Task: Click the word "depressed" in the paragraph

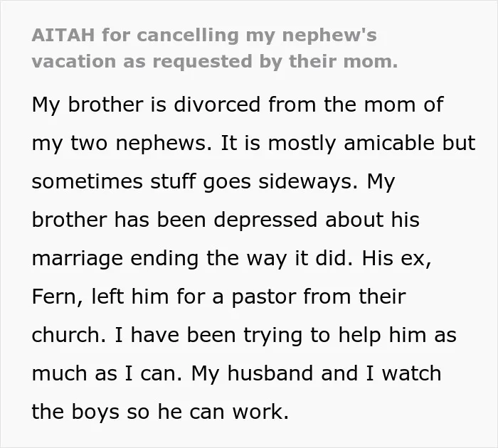Action: (x=265, y=220)
